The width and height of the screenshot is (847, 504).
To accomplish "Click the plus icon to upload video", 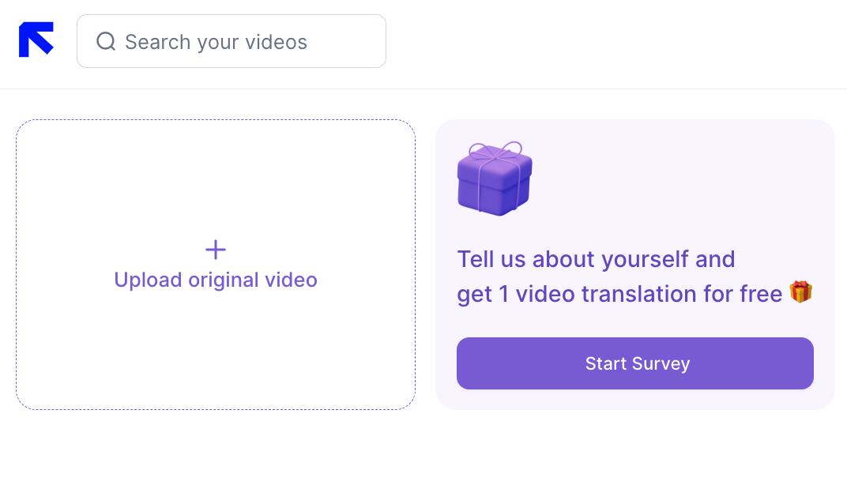I will tap(216, 250).
